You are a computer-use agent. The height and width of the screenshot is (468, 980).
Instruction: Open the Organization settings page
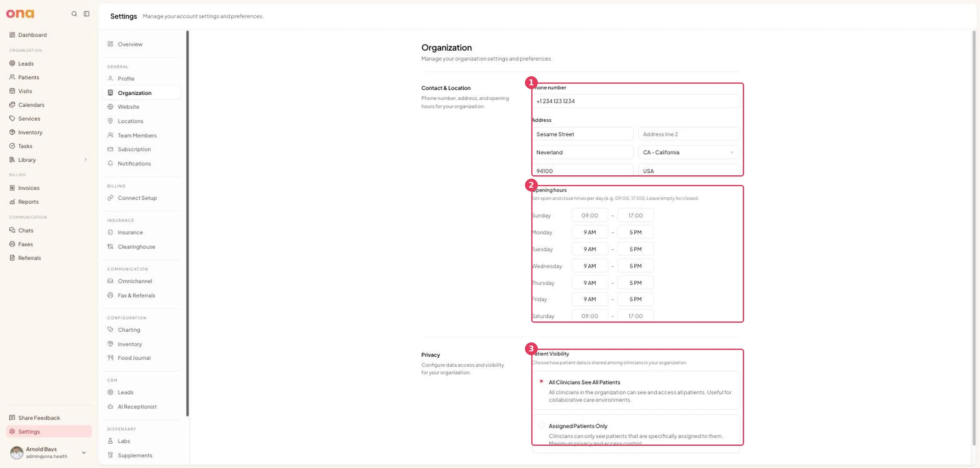point(142,93)
